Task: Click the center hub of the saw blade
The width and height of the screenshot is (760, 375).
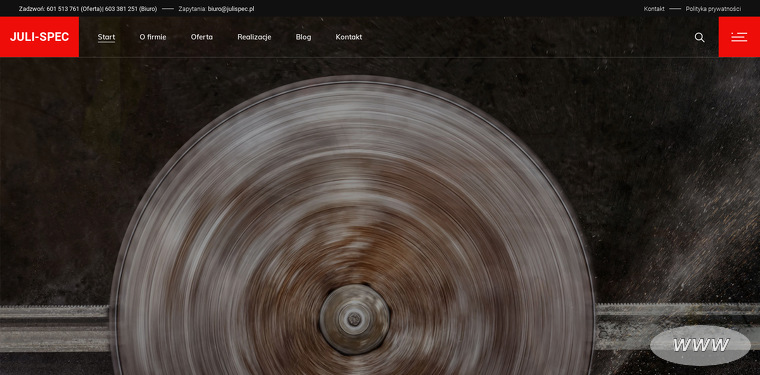Action: click(354, 319)
